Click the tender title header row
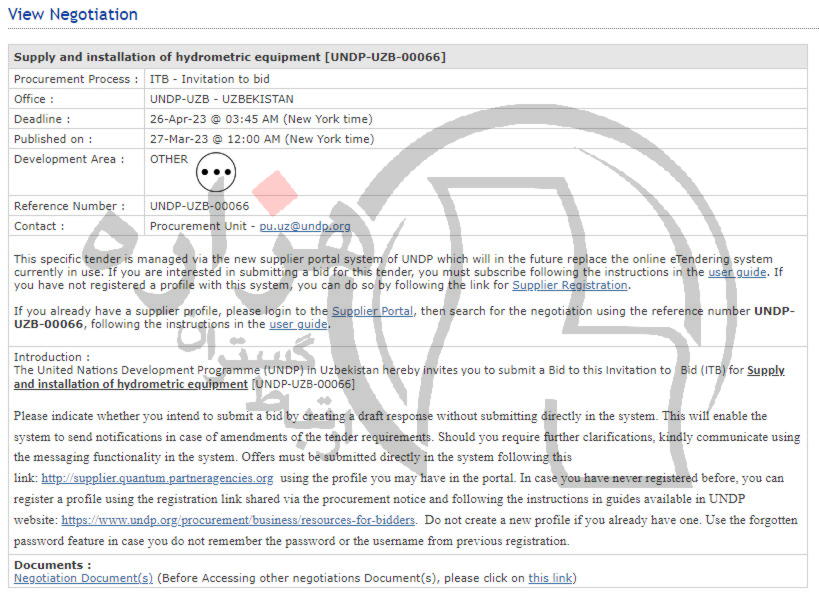 (x=230, y=57)
